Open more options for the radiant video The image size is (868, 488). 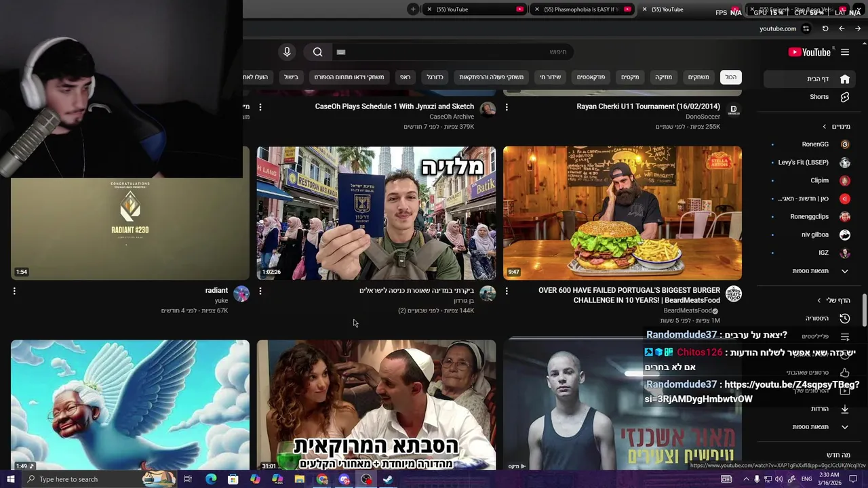[x=14, y=291]
